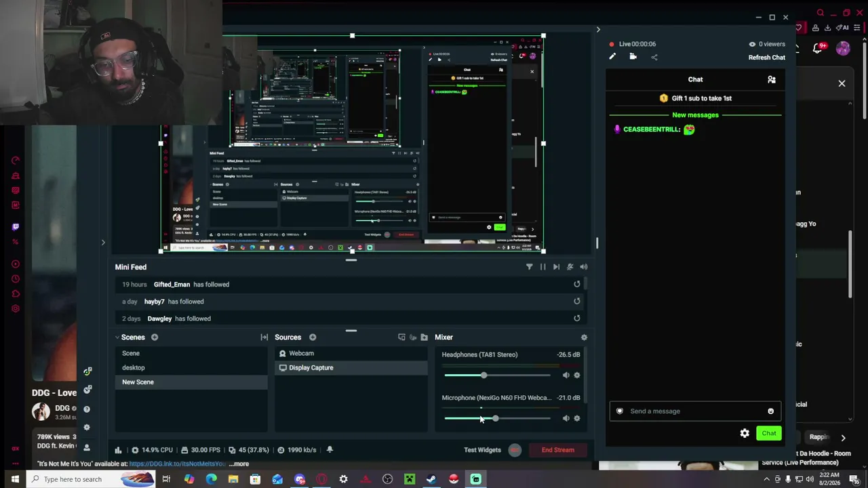Screen dimensions: 868x488
Task: Edit stream info with pencil icon
Action: 612,57
